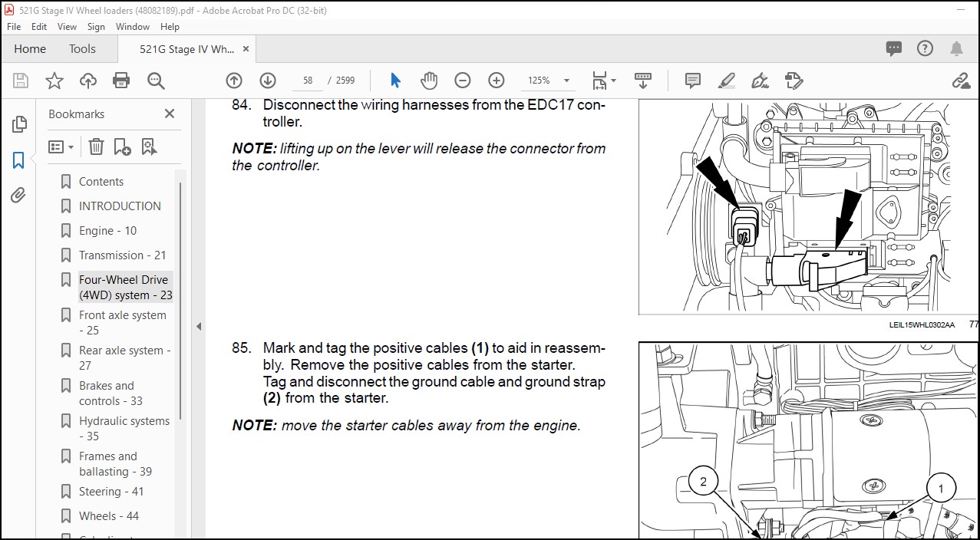Toggle the bookmarks panel icon

[18, 160]
